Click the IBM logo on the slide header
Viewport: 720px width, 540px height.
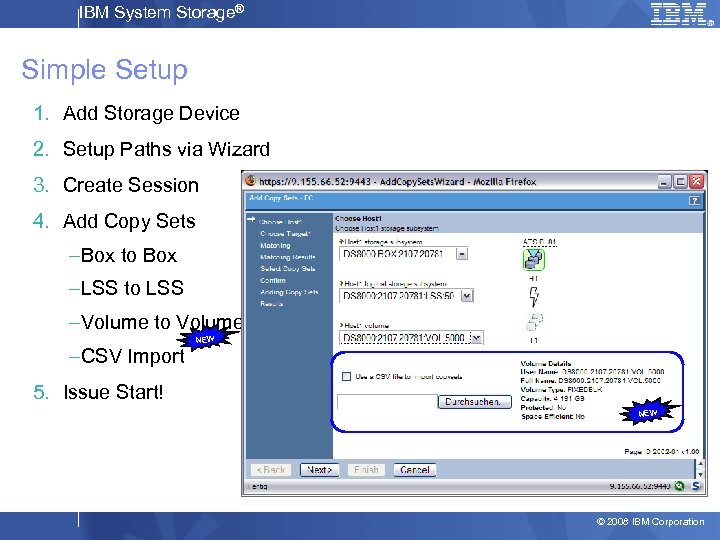681,14
